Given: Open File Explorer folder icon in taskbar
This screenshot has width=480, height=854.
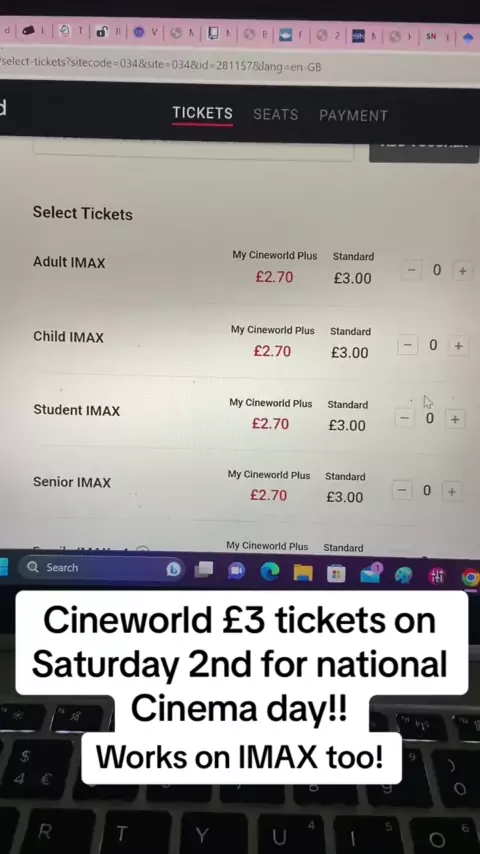Looking at the screenshot, I should click(303, 572).
